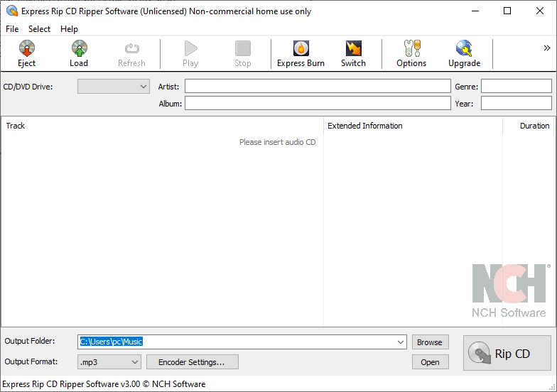Minimize the Express Rip window
557x392 pixels.
[475, 11]
